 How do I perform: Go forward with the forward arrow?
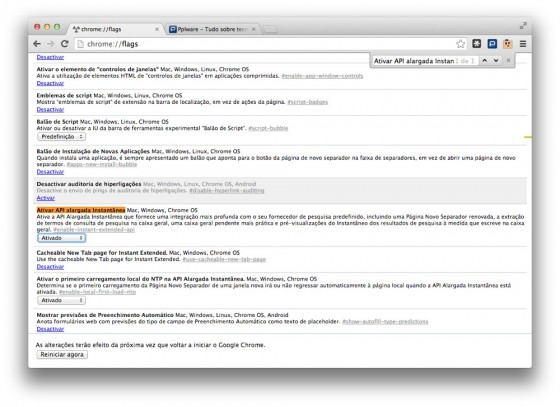[x=51, y=44]
